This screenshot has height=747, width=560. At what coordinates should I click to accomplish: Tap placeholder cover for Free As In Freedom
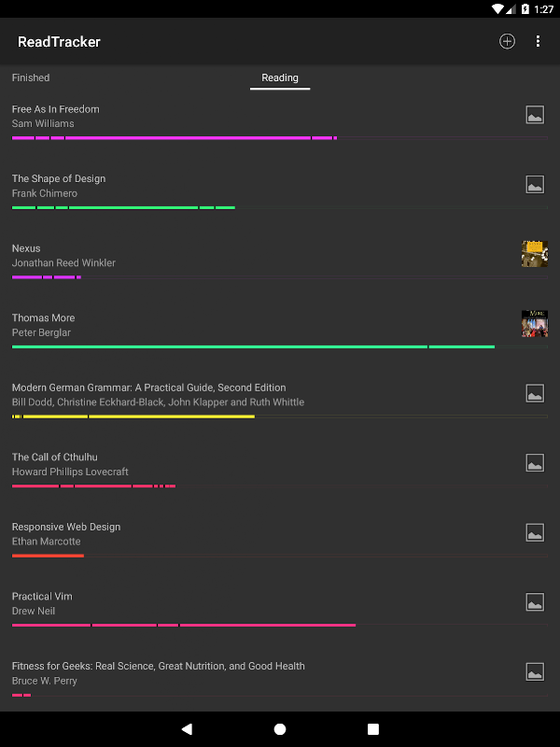(x=535, y=116)
